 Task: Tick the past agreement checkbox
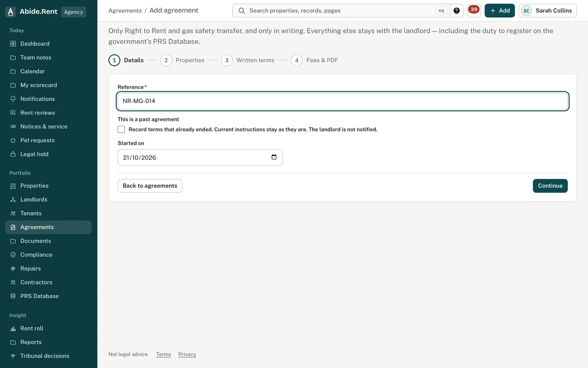click(x=121, y=130)
